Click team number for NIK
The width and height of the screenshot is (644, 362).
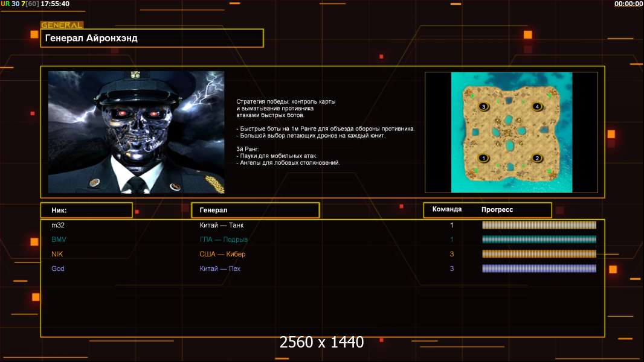pos(452,254)
